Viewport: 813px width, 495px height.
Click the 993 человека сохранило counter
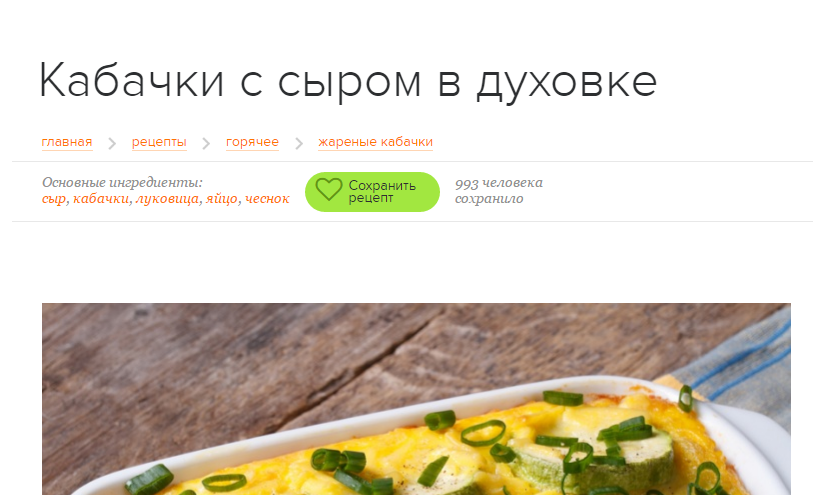[x=499, y=191]
